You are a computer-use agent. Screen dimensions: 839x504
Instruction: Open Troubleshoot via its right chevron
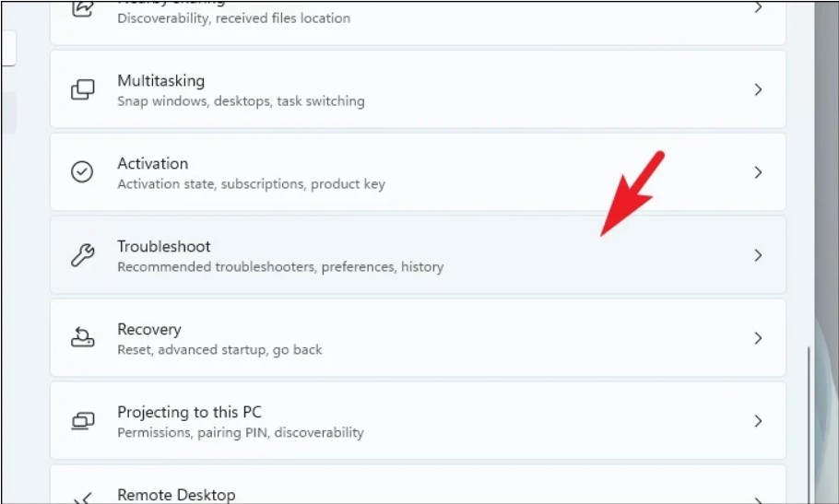tap(758, 256)
